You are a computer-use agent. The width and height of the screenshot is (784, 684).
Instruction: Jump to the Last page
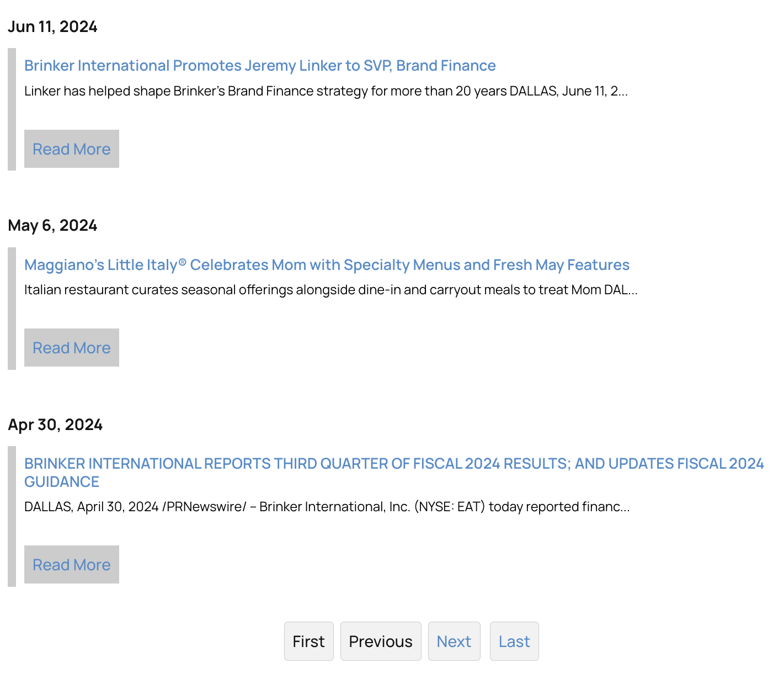pyautogui.click(x=514, y=641)
